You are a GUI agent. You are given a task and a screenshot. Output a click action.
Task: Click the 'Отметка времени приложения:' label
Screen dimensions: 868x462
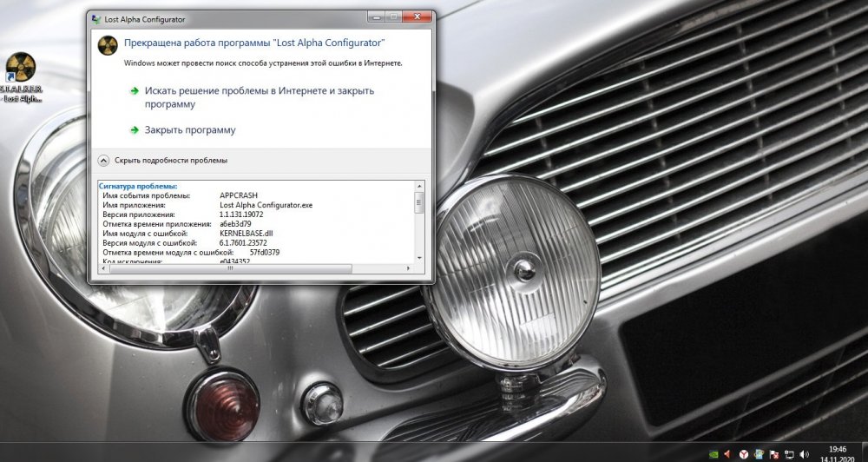tap(158, 224)
